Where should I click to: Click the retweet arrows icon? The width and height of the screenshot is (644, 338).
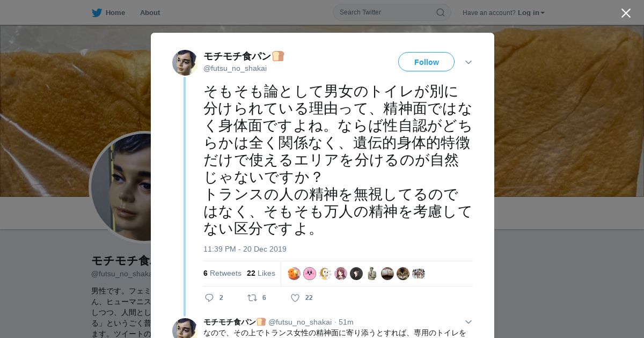[x=252, y=298]
